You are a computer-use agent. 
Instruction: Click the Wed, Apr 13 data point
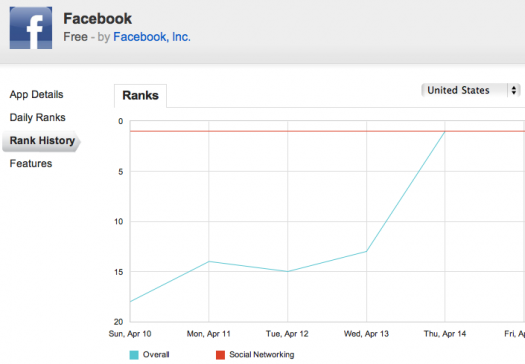tap(366, 251)
